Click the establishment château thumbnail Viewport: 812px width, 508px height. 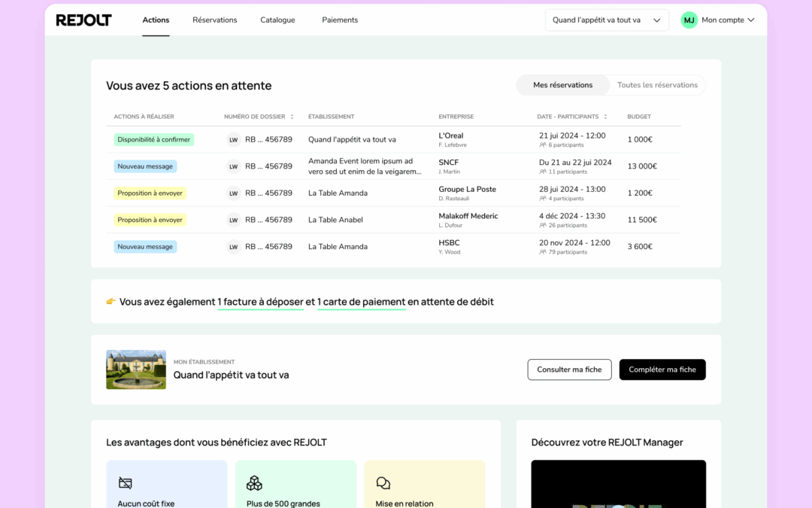(136, 370)
